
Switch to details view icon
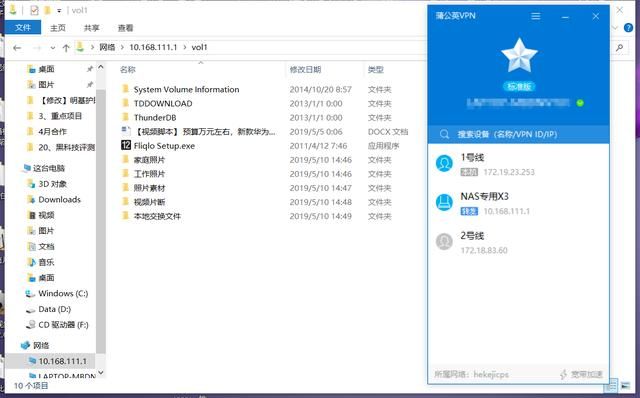[611, 385]
